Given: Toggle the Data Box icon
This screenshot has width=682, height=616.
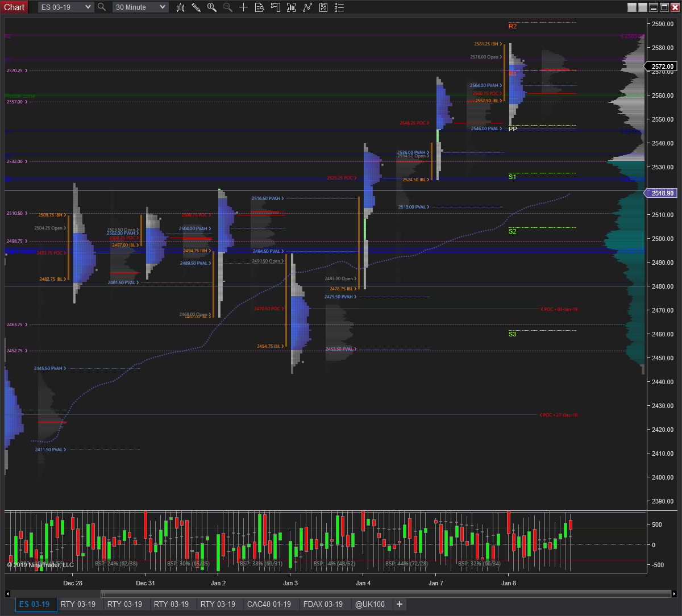Looking at the screenshot, I should pyautogui.click(x=259, y=7).
